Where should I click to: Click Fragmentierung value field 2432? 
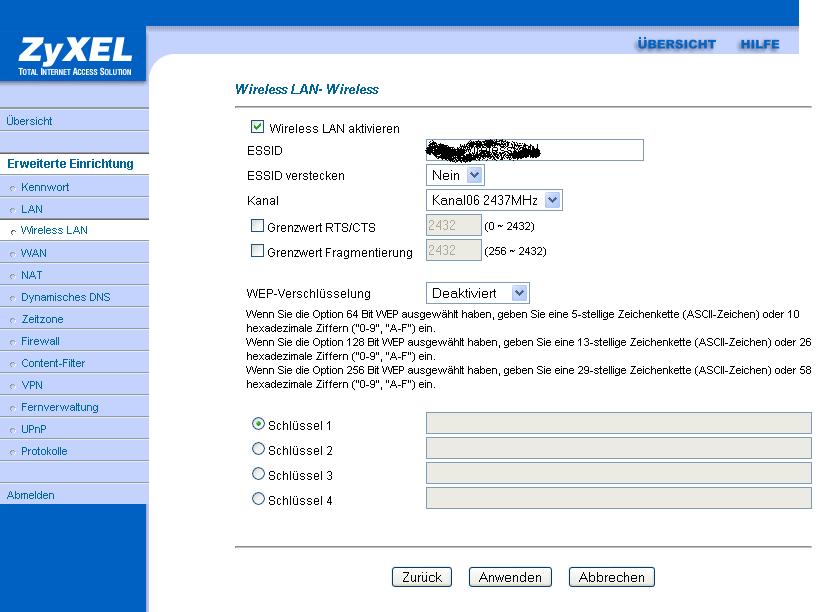[454, 250]
